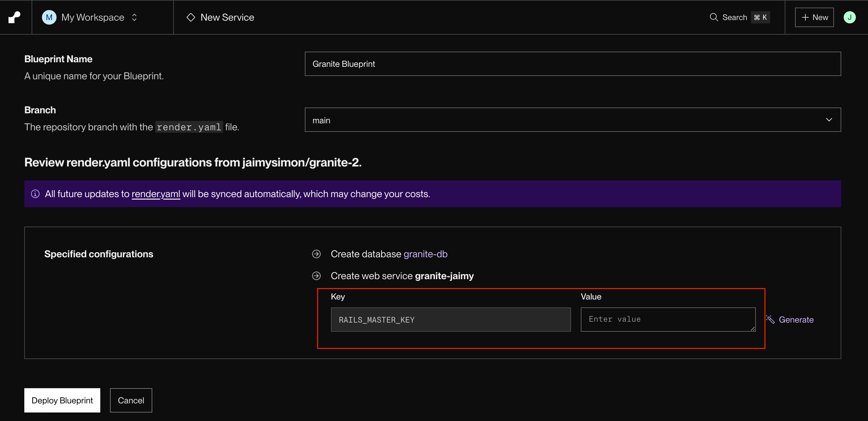Image resolution: width=868 pixels, height=421 pixels.
Task: Click the Enter value text area
Action: pos(667,319)
